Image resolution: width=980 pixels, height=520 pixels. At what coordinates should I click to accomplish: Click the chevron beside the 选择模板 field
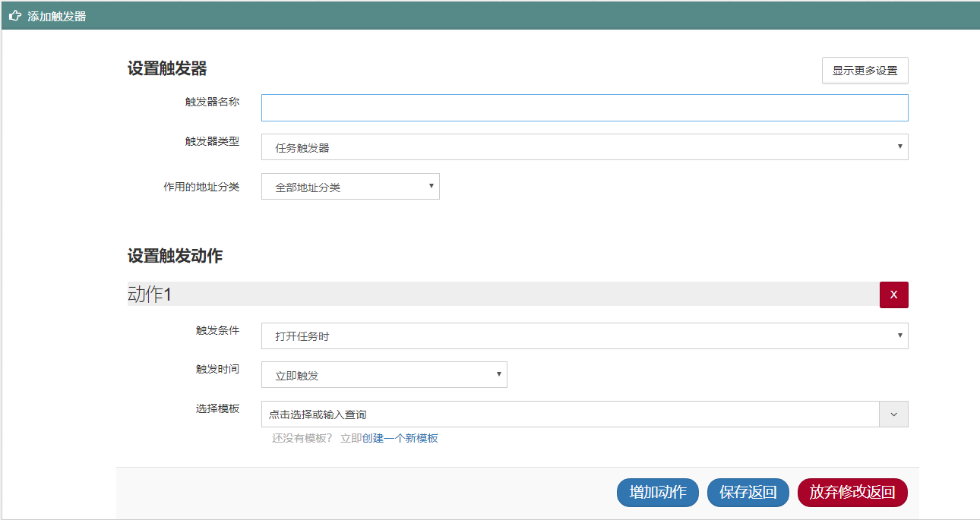pyautogui.click(x=893, y=414)
